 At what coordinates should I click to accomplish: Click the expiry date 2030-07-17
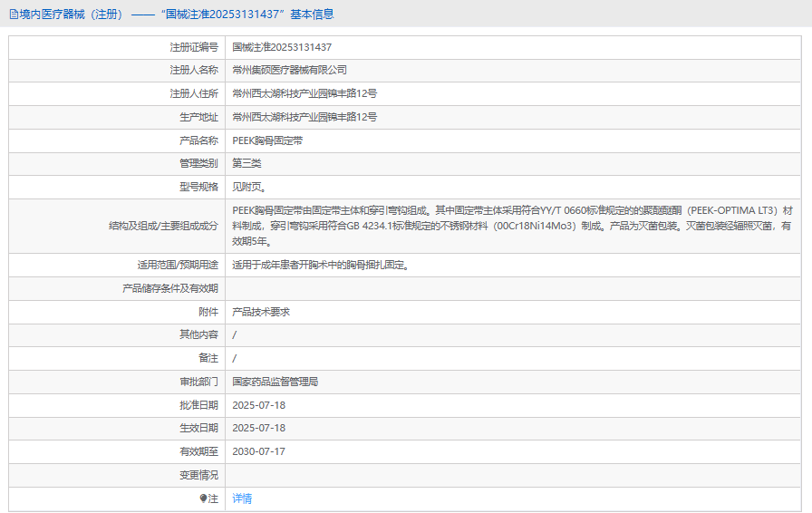(259, 451)
